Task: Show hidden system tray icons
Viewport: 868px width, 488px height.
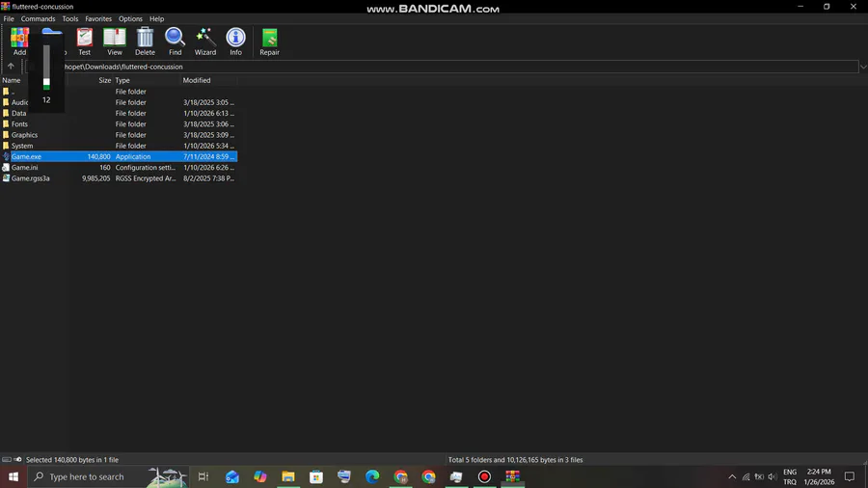Action: pyautogui.click(x=732, y=476)
